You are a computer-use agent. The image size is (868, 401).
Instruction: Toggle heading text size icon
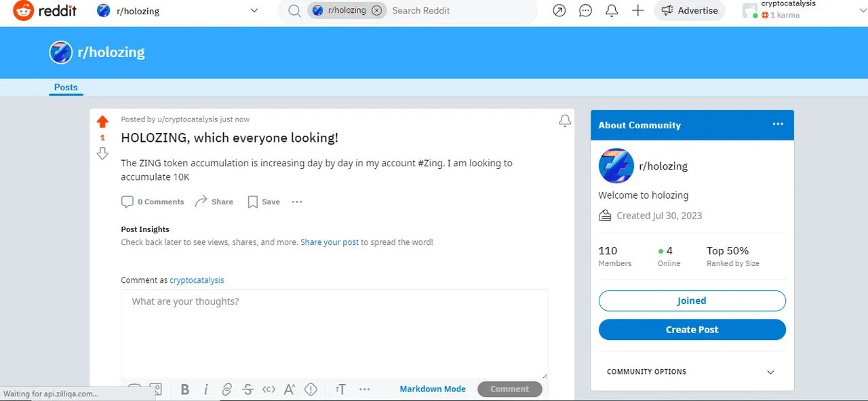(340, 389)
